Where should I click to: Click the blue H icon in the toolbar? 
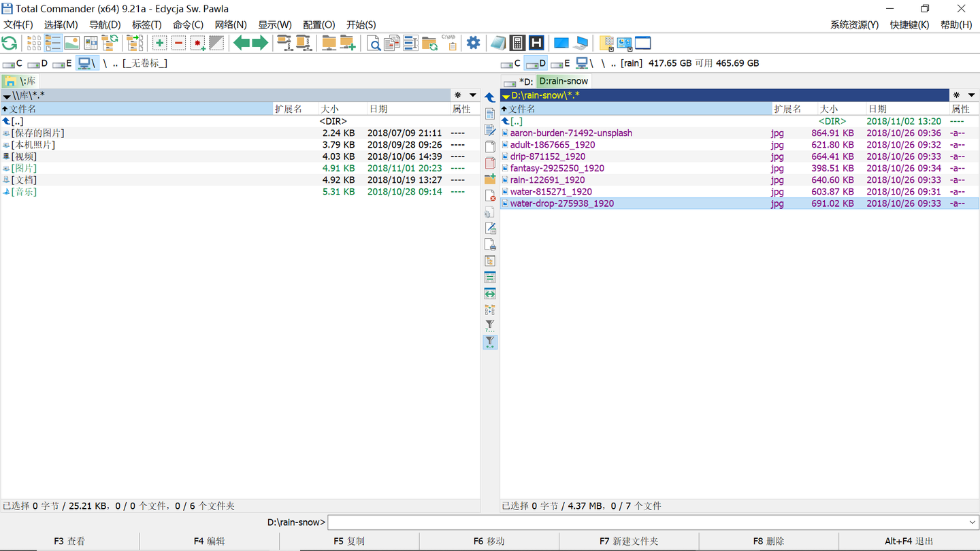[536, 44]
